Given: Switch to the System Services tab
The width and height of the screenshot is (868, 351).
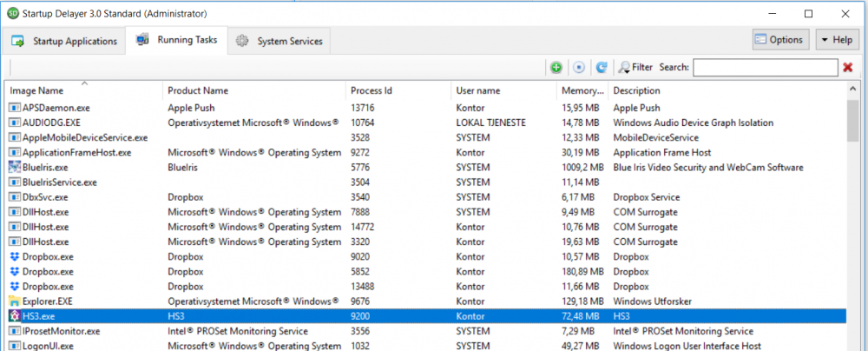Looking at the screenshot, I should 279,41.
